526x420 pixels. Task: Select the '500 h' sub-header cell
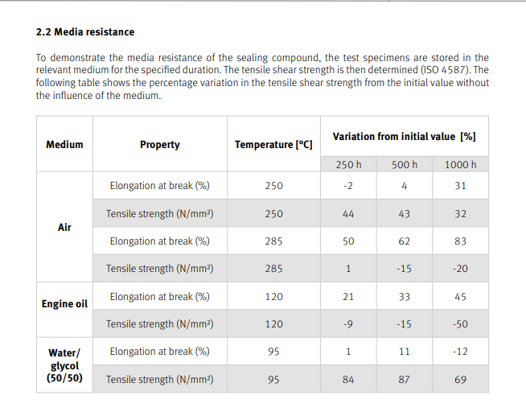[405, 165]
